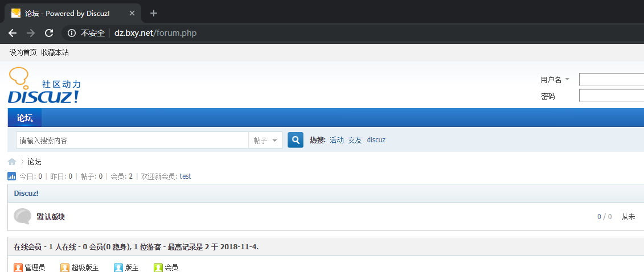The image size is (644, 272).
Task: Click the browser forward arrow
Action: click(31, 33)
